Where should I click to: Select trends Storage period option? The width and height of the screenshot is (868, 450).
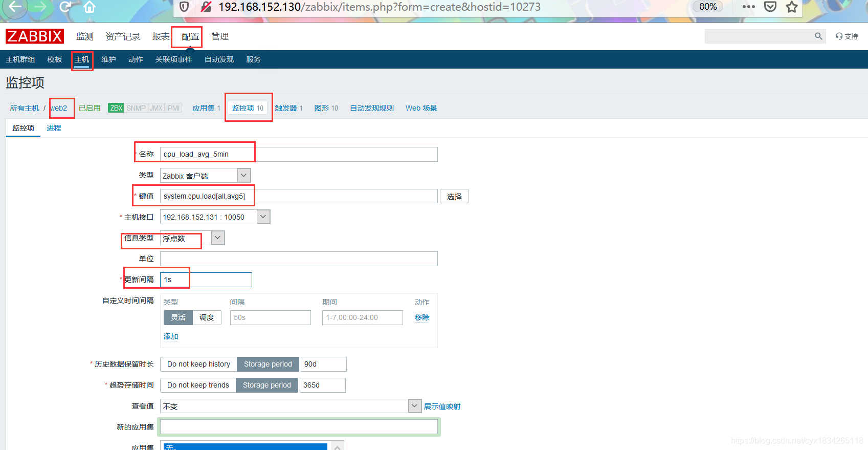coord(267,385)
